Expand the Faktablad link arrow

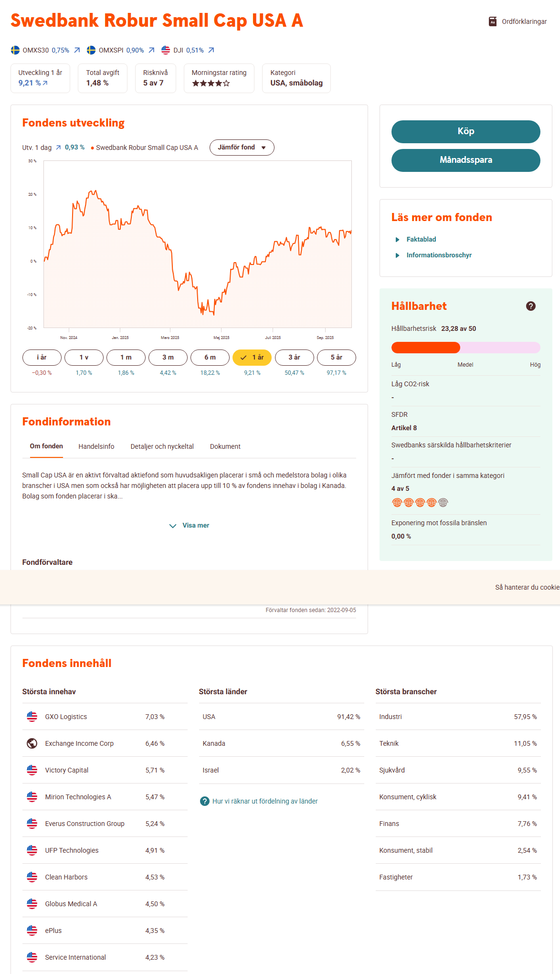pyautogui.click(x=397, y=240)
